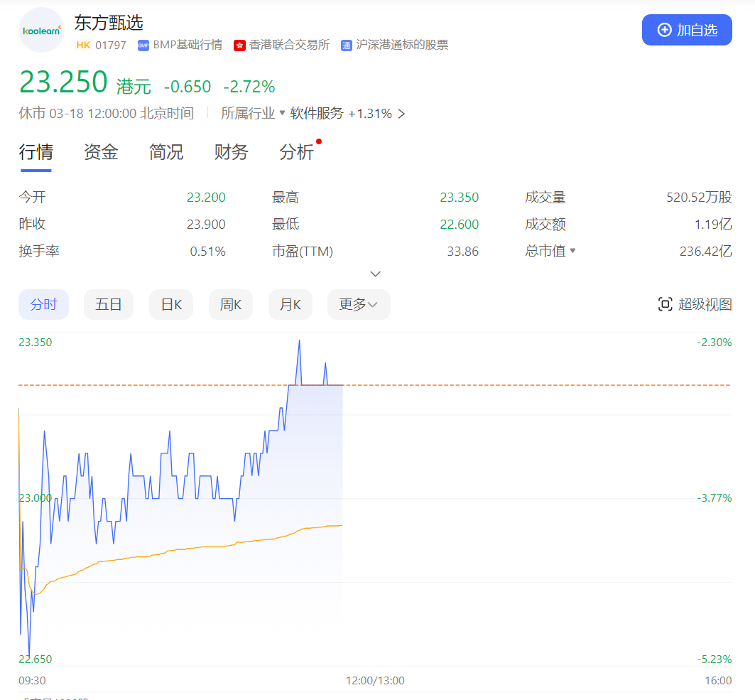Click the percent change -2.72%
Screen dimensions: 755x700
click(249, 87)
